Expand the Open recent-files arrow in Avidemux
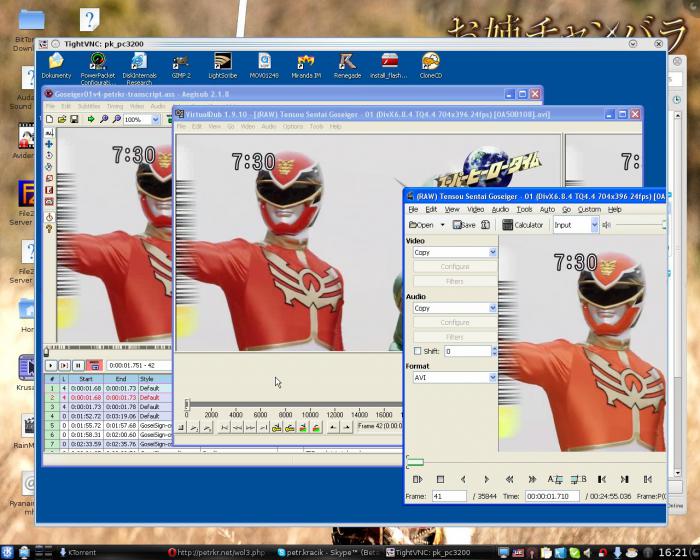This screenshot has width=700, height=560. coord(442,225)
